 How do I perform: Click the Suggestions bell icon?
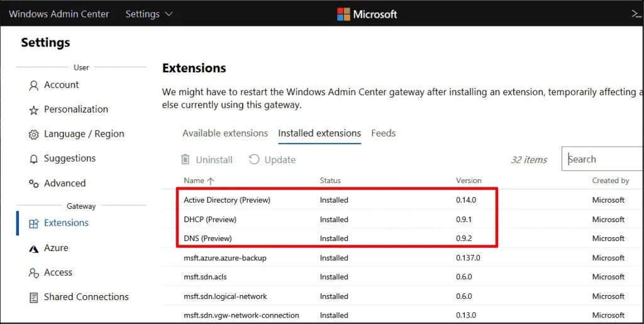click(34, 159)
